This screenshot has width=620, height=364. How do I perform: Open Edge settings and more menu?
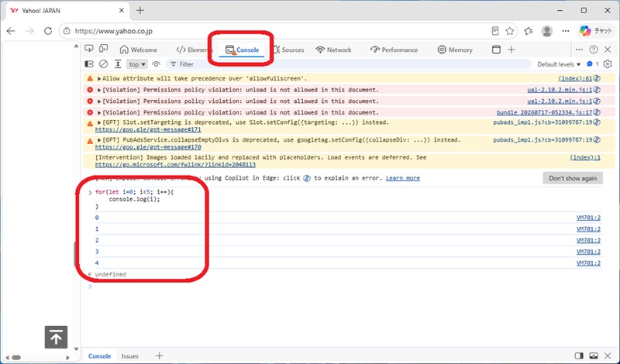click(x=566, y=31)
